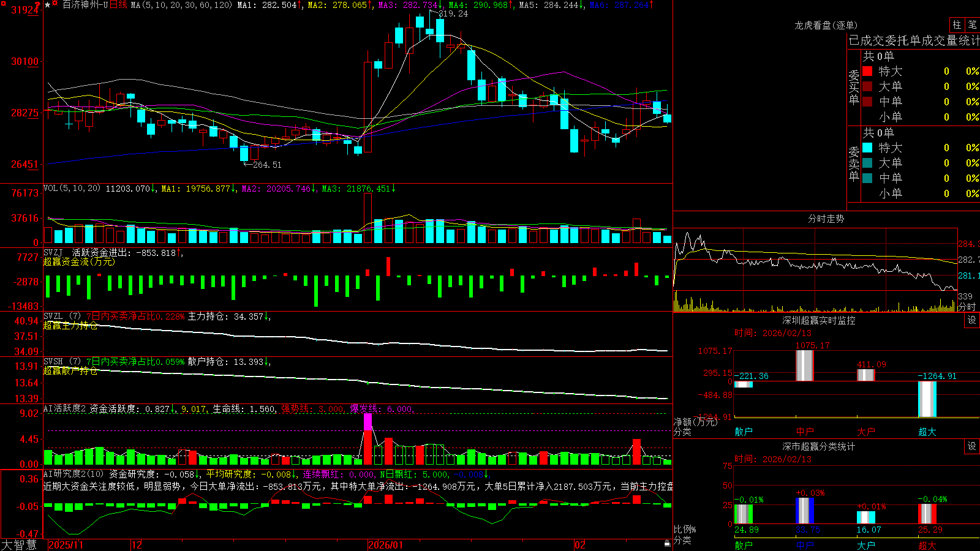Click the 02 month timeline marker
This screenshot has height=551, width=980.
[x=580, y=545]
